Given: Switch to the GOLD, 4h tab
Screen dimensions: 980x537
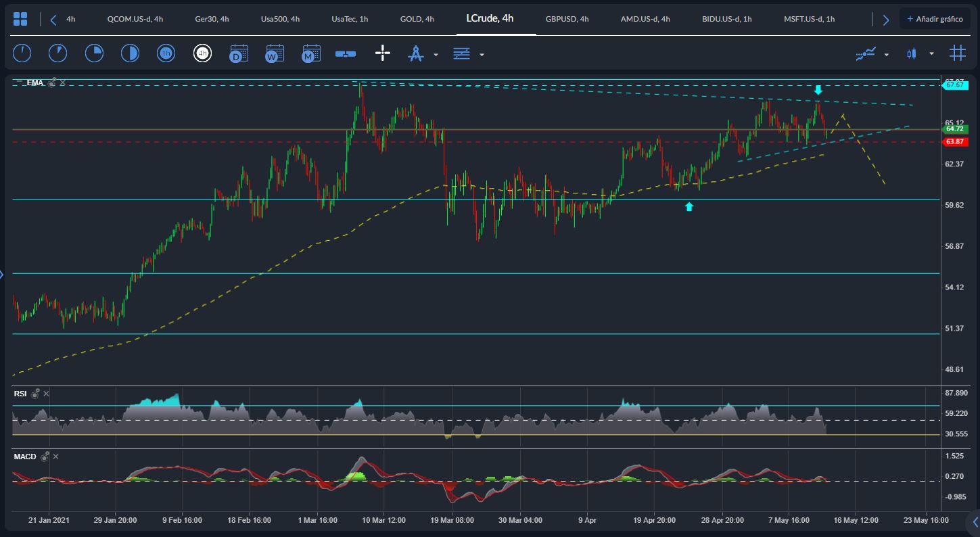Looking at the screenshot, I should (417, 19).
